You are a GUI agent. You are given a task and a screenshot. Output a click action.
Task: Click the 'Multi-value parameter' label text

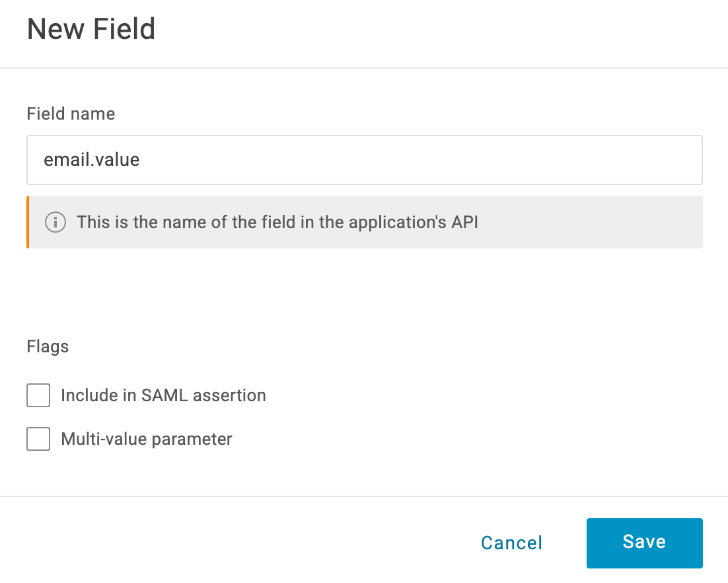coord(146,439)
